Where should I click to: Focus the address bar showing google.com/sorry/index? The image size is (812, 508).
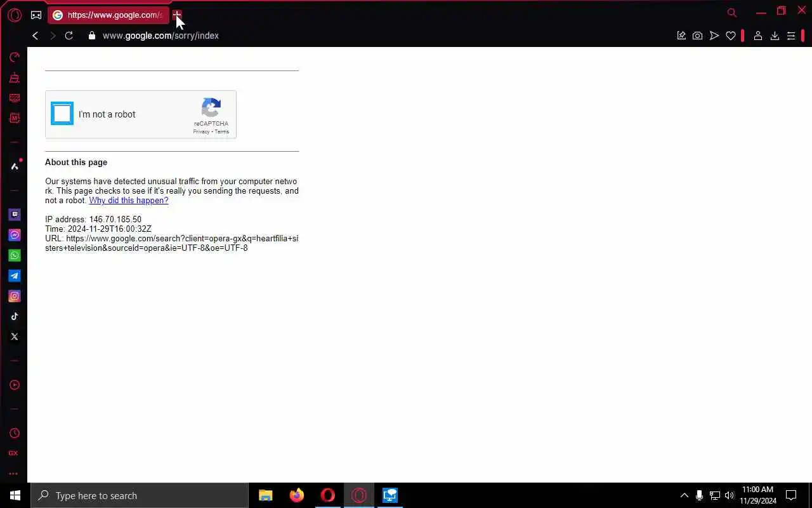coord(160,36)
